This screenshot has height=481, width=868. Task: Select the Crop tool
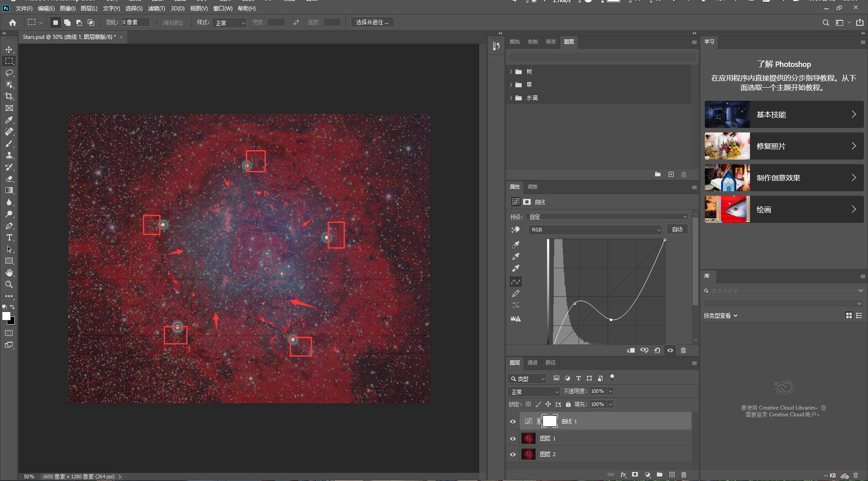tap(9, 96)
